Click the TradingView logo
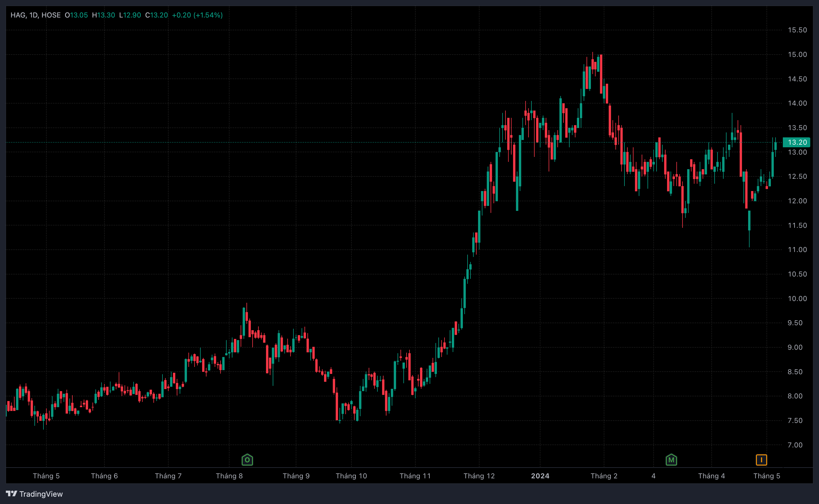This screenshot has width=819, height=504. 34,494
